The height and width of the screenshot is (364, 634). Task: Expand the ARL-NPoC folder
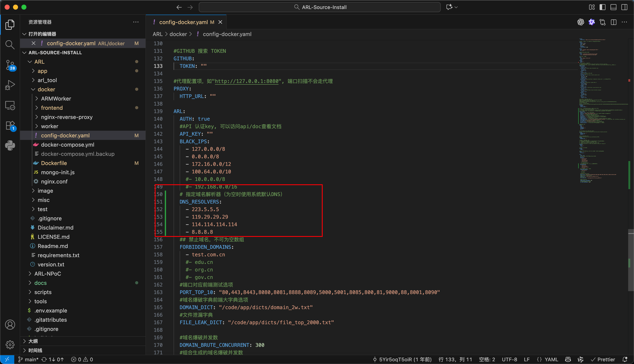tap(48, 274)
